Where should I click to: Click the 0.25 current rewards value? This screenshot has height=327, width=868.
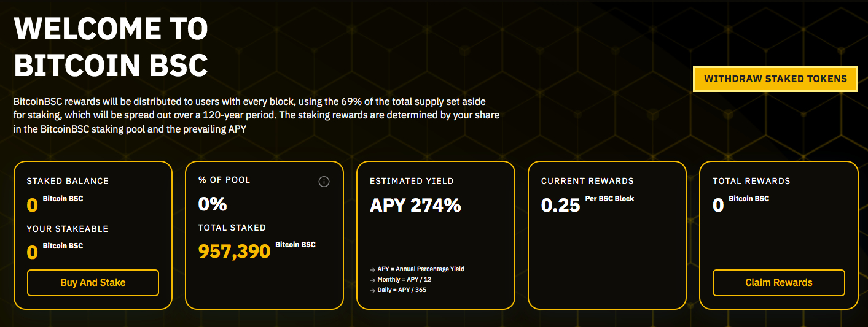(x=560, y=205)
